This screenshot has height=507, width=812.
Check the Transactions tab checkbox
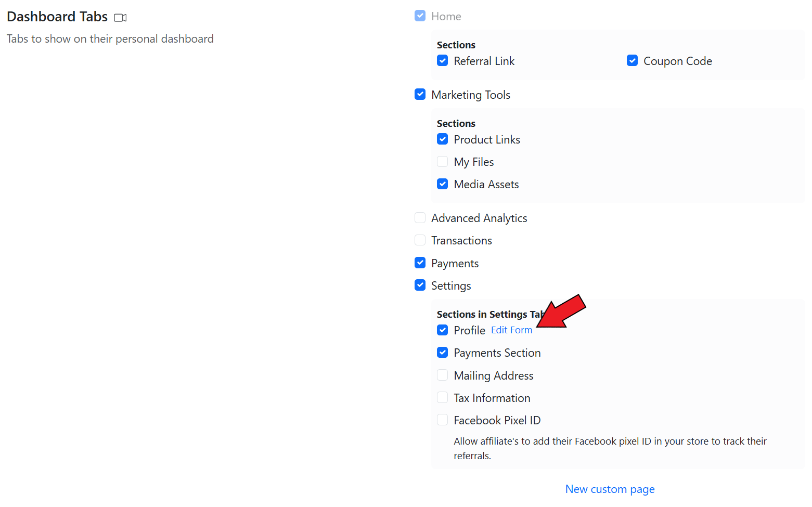coord(420,240)
